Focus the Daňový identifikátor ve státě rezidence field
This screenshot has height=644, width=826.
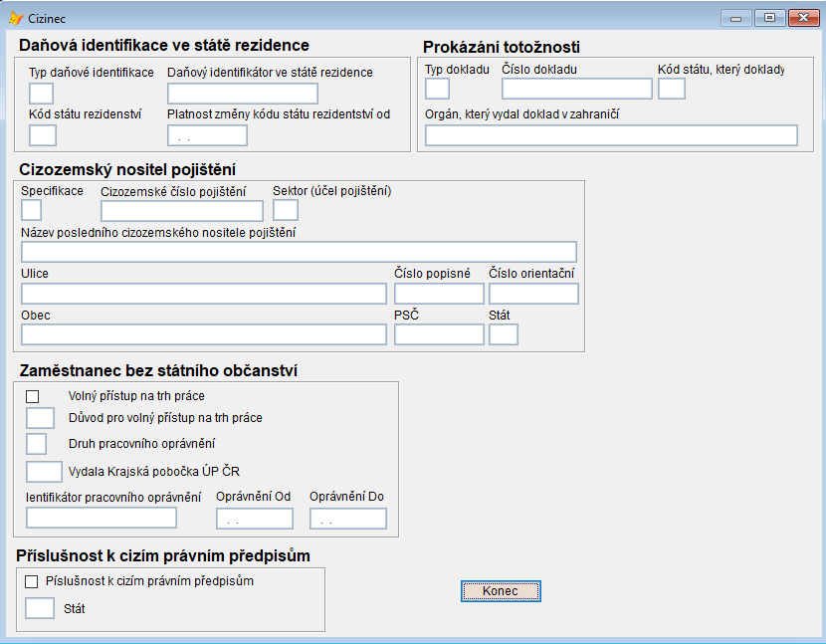tap(242, 94)
